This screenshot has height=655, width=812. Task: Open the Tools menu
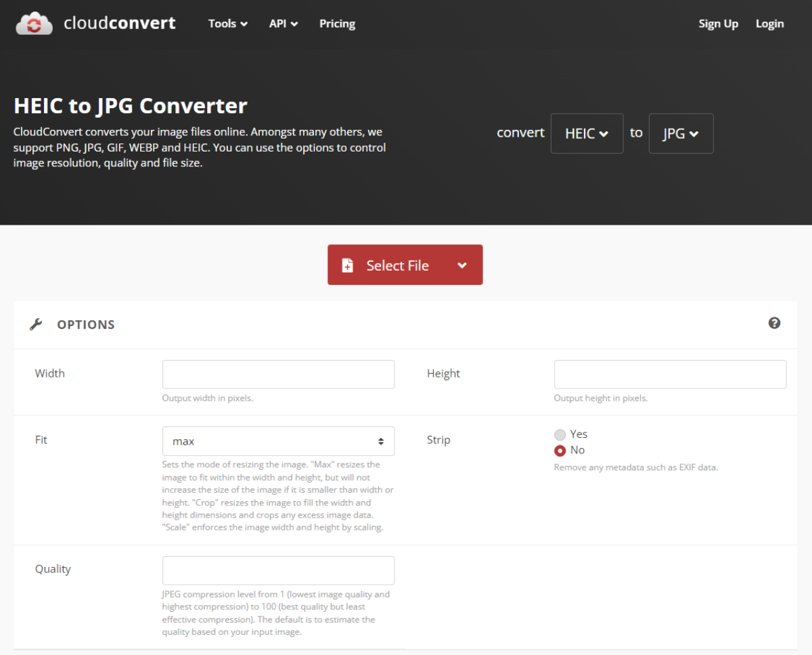pyautogui.click(x=227, y=24)
